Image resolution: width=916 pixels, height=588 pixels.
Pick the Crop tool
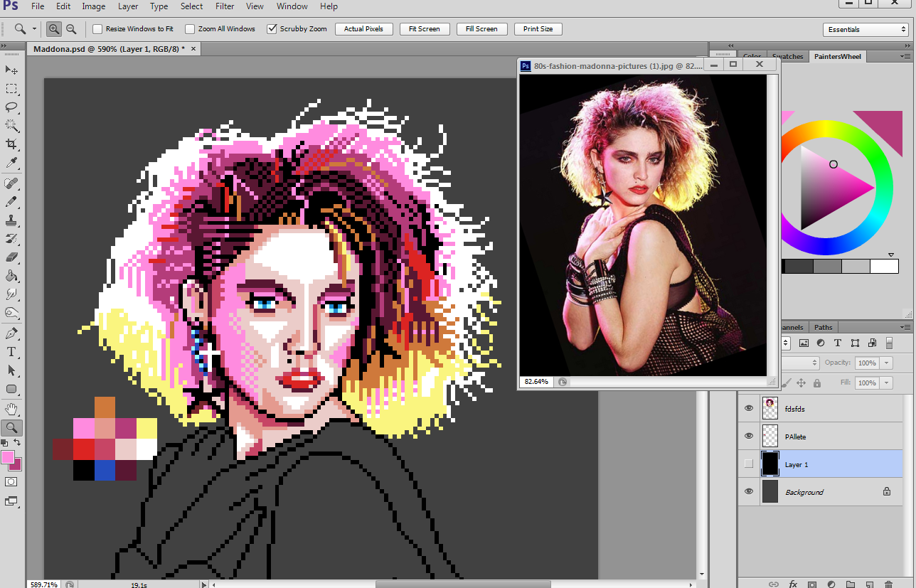tap(11, 144)
